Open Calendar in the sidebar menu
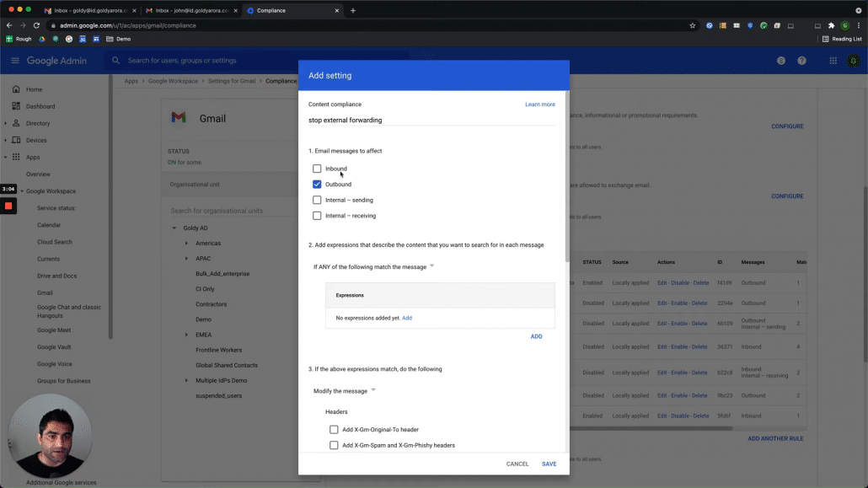 49,225
